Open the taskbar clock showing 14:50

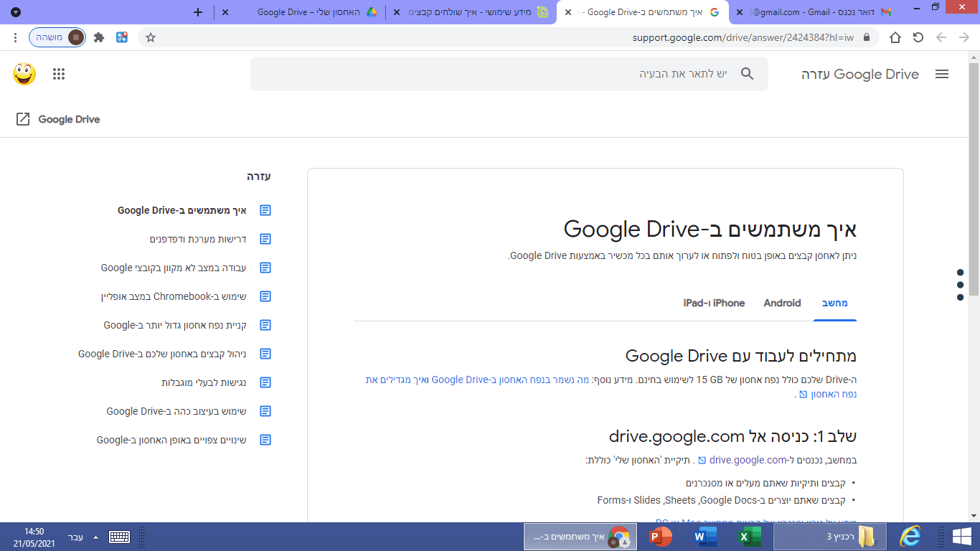point(34,537)
